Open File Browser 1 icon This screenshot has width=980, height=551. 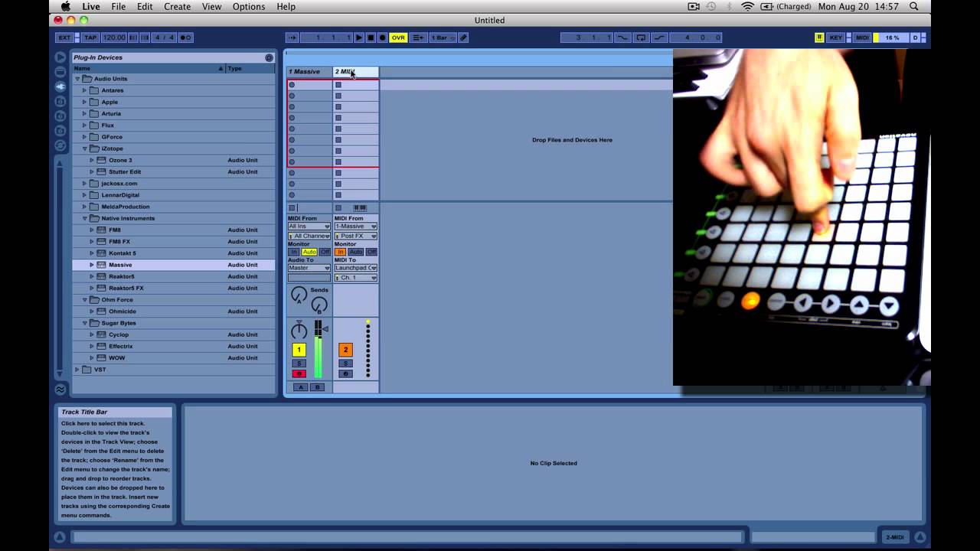[60, 102]
